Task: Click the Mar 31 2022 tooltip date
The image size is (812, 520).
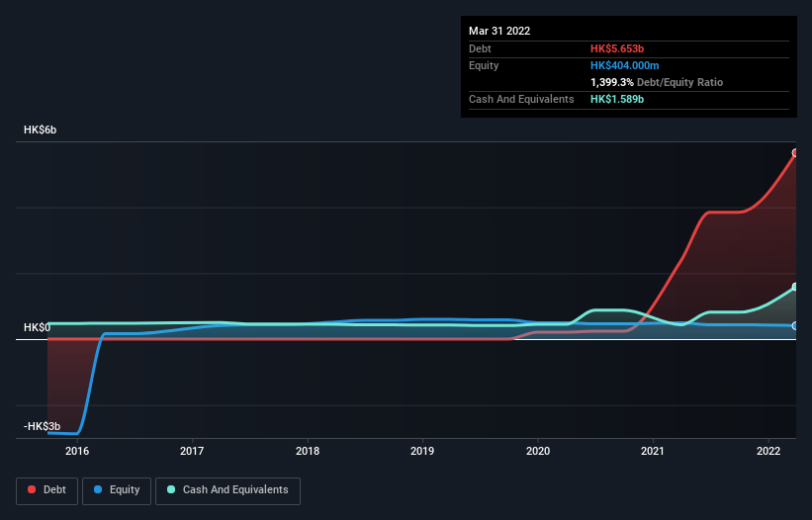Action: pyautogui.click(x=499, y=31)
